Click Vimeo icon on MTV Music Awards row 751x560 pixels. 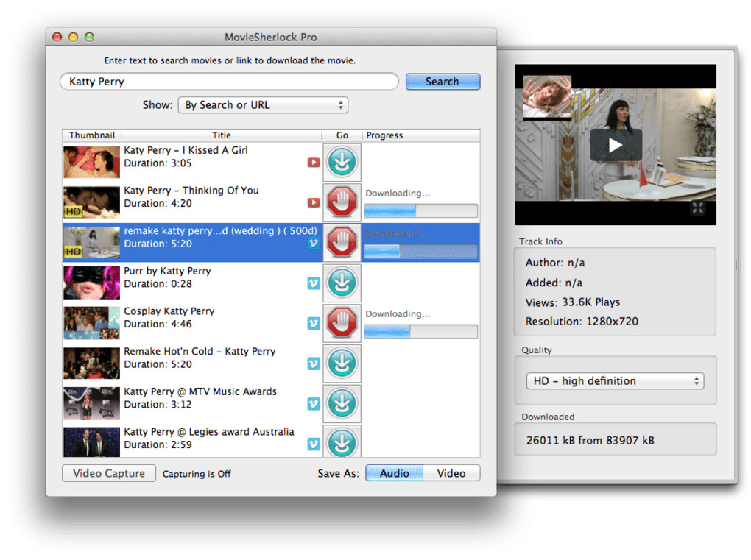click(x=314, y=404)
